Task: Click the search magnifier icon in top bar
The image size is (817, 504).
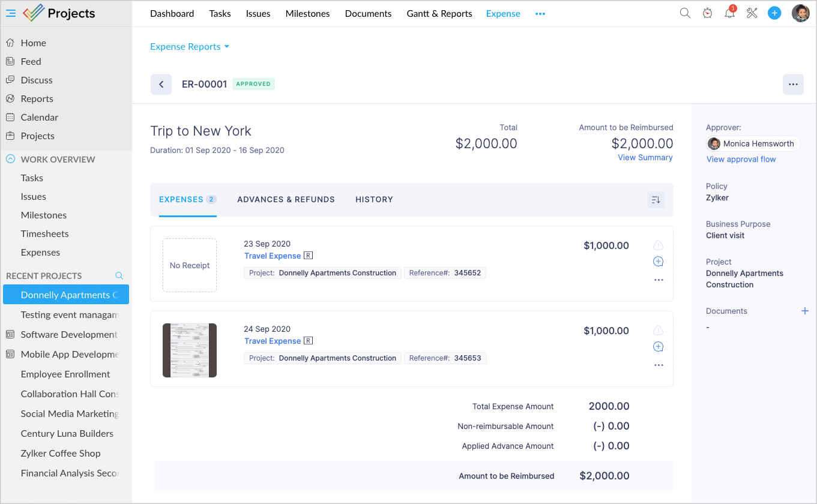Action: (684, 13)
